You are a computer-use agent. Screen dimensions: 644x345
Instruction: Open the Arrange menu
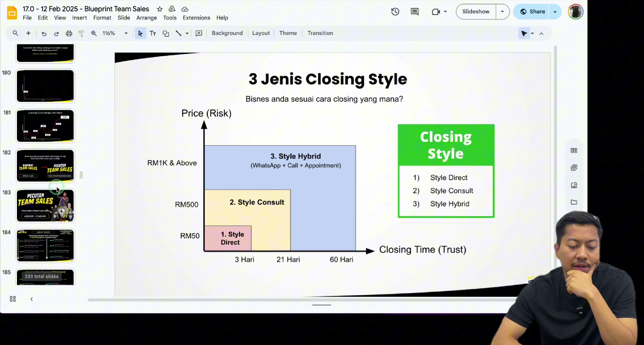click(147, 18)
